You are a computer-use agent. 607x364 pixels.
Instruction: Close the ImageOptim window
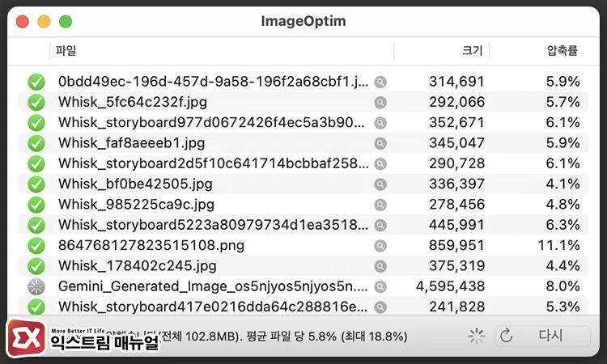click(23, 22)
